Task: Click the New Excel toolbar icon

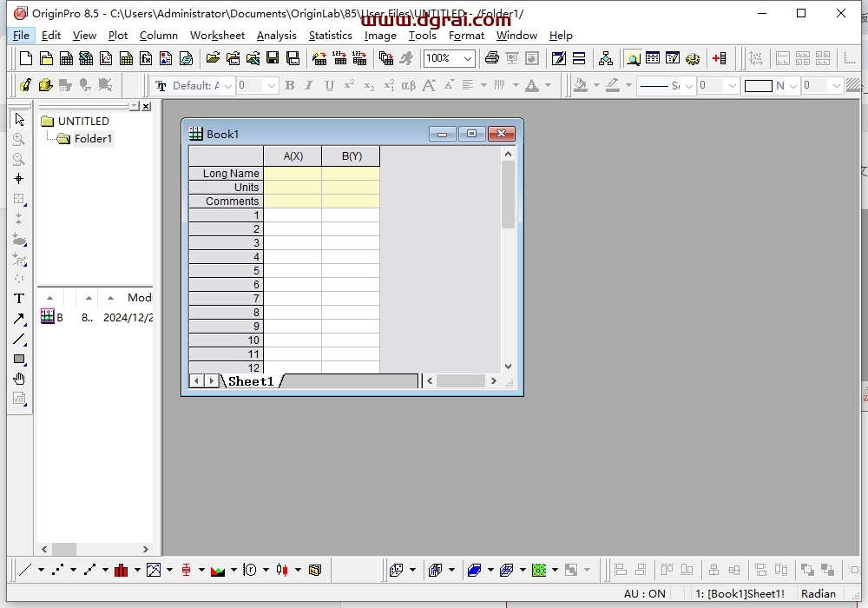Action: click(86, 58)
